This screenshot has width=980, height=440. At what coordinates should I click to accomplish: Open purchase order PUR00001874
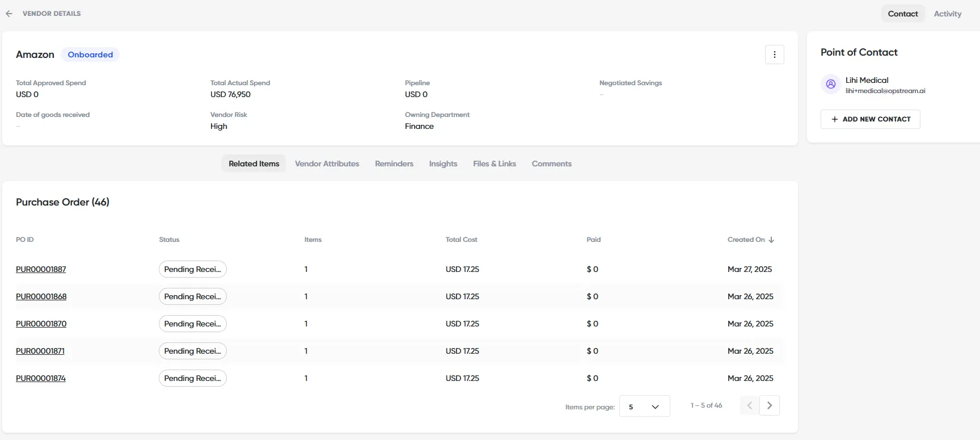click(41, 378)
